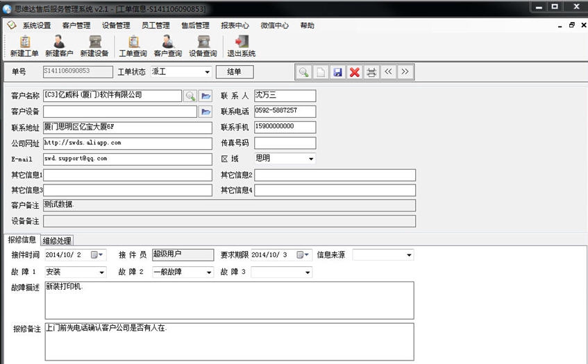The height and width of the screenshot is (364, 588).
Task: Restore the inner document window
Action: pos(572,25)
